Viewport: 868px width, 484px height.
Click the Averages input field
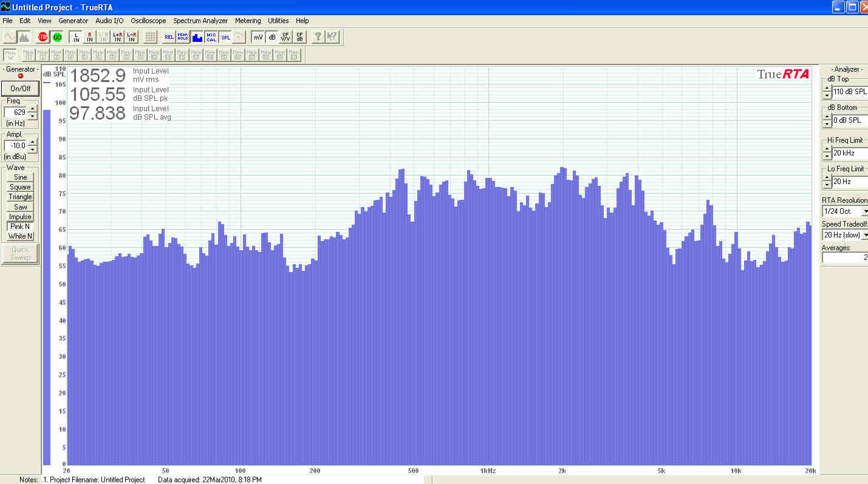point(845,257)
